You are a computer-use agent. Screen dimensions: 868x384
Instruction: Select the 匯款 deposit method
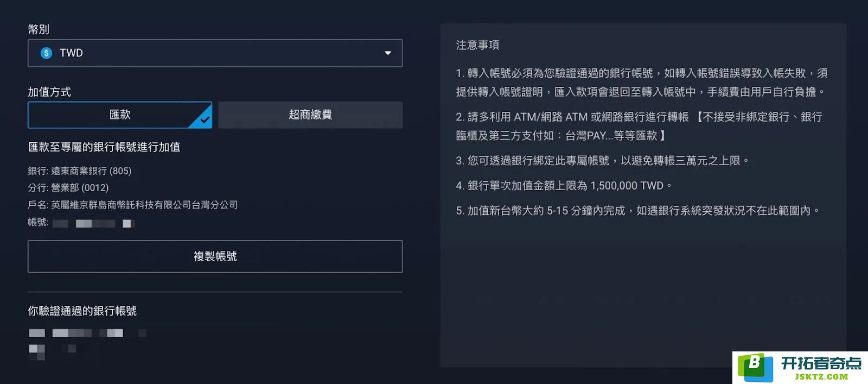120,115
